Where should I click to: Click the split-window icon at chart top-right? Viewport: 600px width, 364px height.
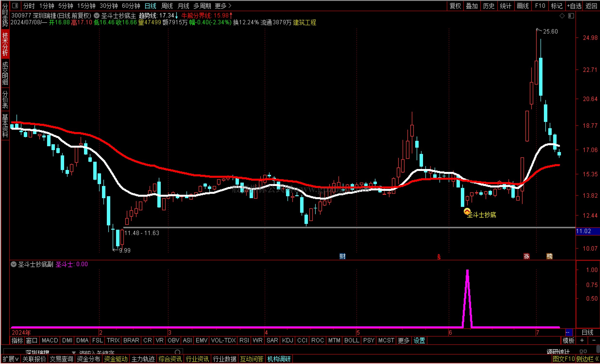(571, 16)
